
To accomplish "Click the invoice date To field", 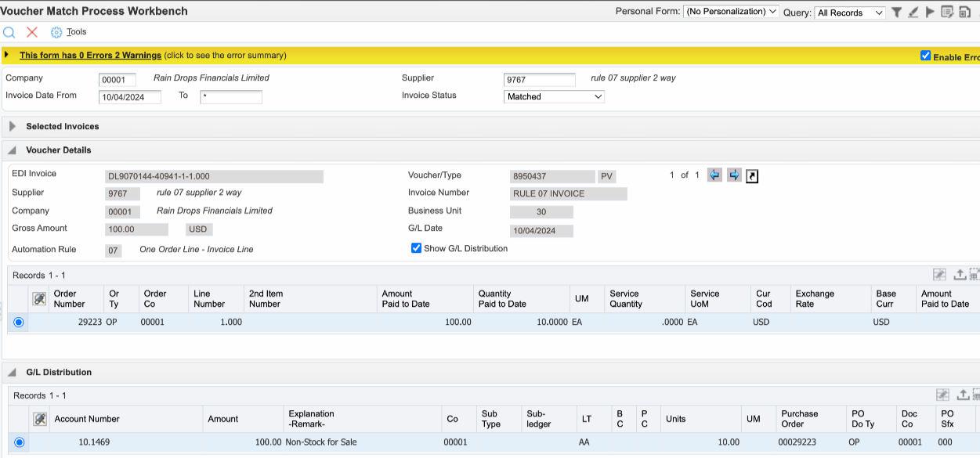I will (231, 97).
